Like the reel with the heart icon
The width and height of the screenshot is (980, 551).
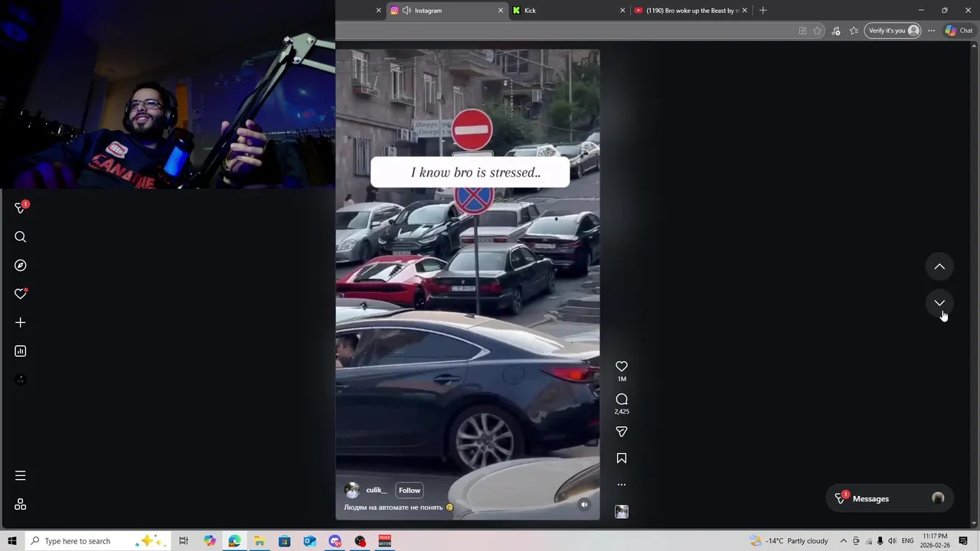pos(622,367)
